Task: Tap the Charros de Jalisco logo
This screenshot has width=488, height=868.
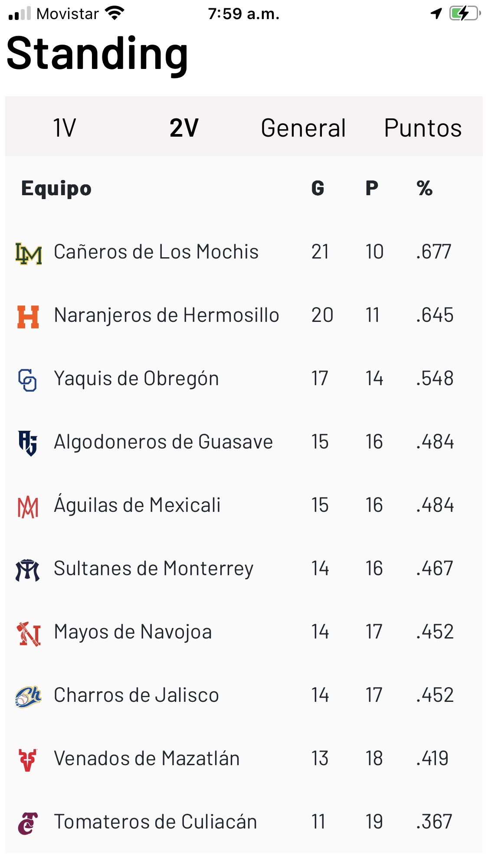Action: click(28, 697)
